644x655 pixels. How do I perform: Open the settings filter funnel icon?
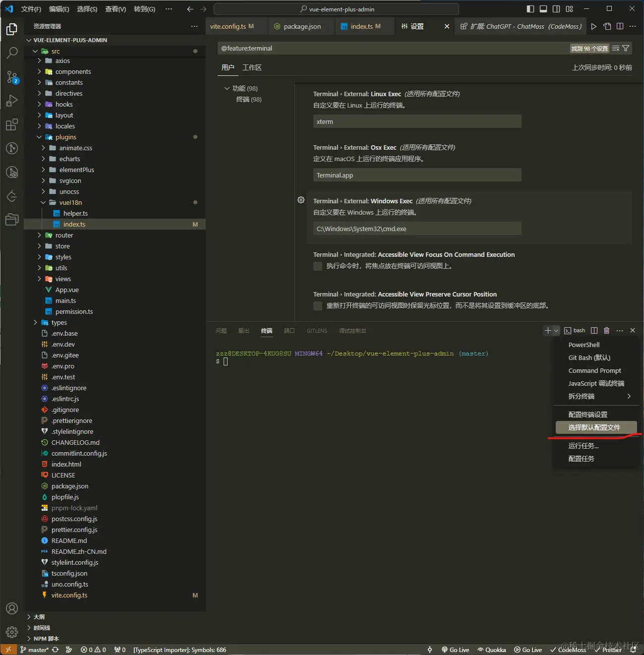click(626, 48)
